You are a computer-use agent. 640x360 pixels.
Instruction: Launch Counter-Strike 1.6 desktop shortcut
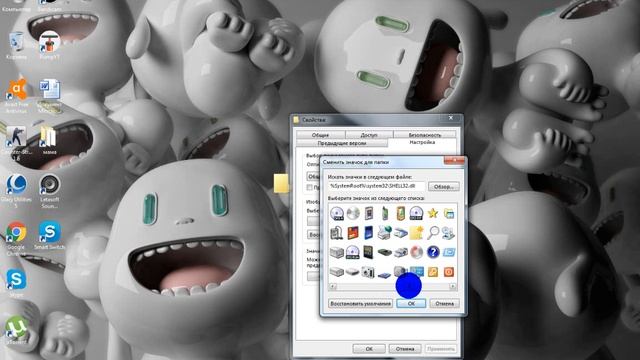[x=16, y=142]
